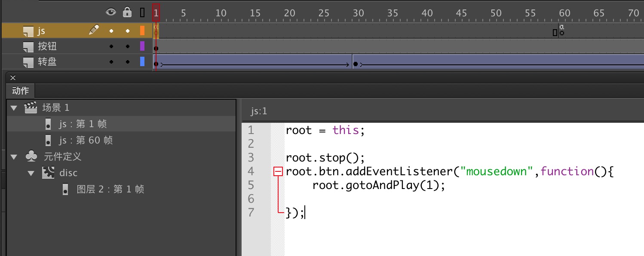Open script js : 第 60 帧

point(86,140)
